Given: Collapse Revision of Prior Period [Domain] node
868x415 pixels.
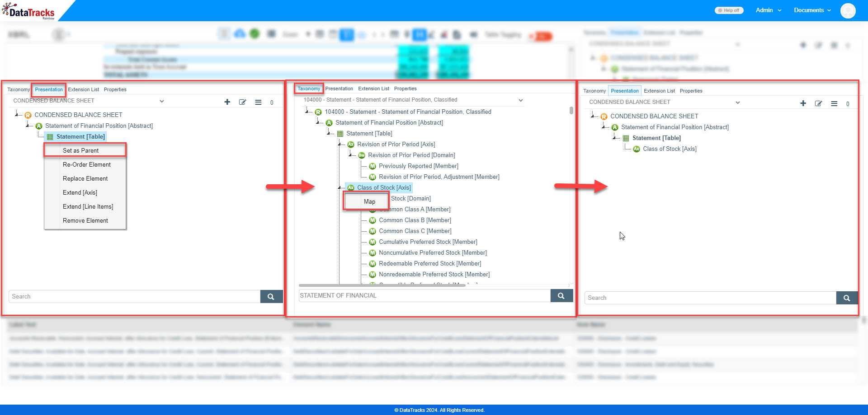Looking at the screenshot, I should 350,155.
